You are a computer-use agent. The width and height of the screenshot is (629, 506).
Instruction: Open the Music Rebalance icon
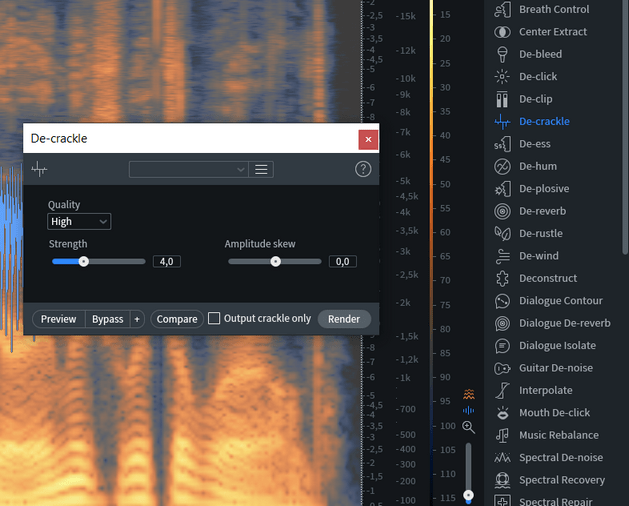[502, 435]
